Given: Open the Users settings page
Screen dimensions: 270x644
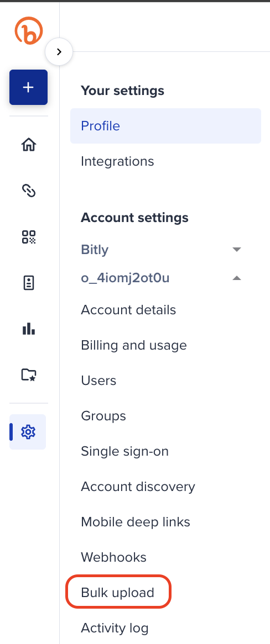Looking at the screenshot, I should 98,381.
